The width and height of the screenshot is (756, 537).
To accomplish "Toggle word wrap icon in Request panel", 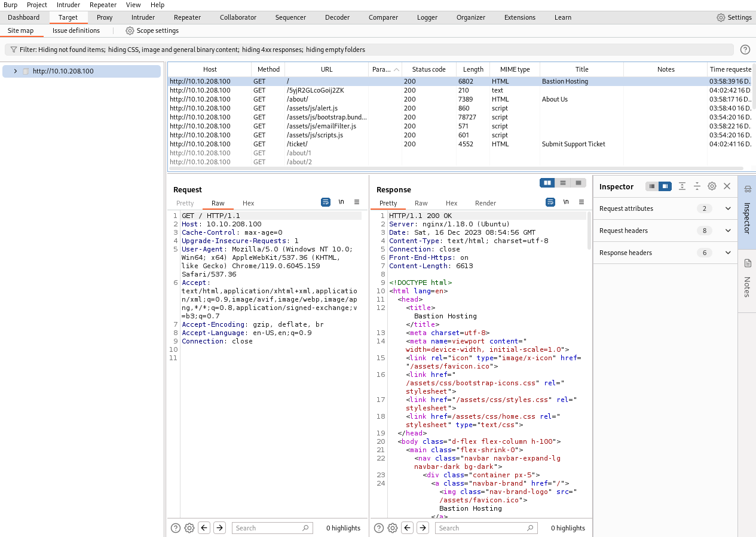I will coord(326,202).
